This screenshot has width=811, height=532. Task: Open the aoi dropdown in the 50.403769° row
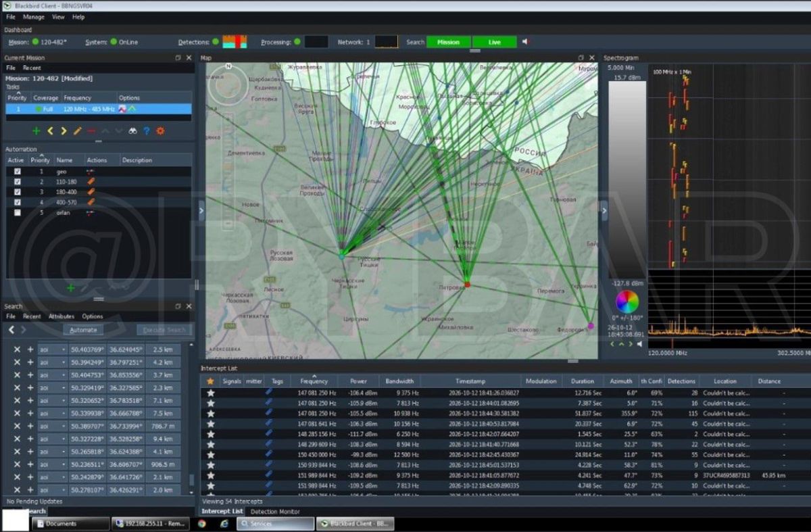[52, 349]
